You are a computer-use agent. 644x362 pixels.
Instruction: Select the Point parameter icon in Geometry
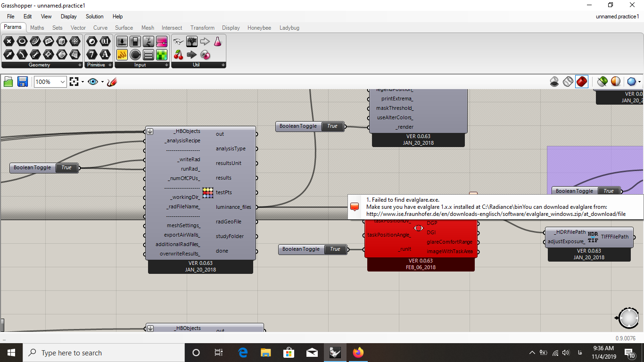click(8, 41)
